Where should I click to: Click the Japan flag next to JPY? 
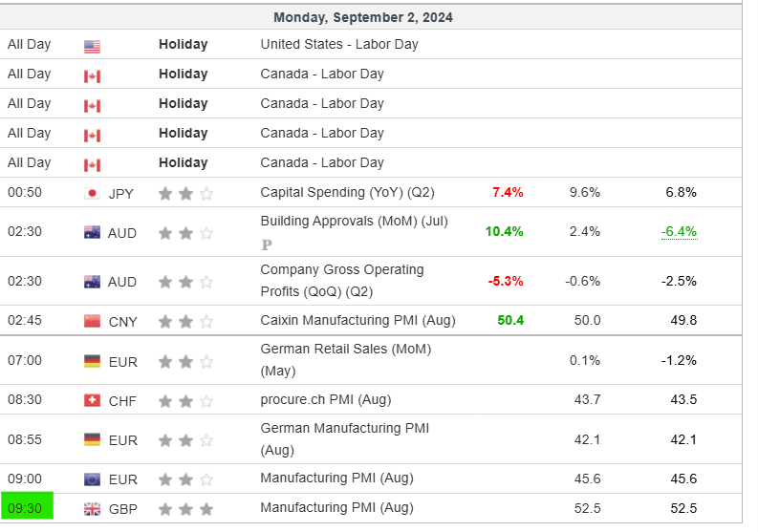point(92,193)
